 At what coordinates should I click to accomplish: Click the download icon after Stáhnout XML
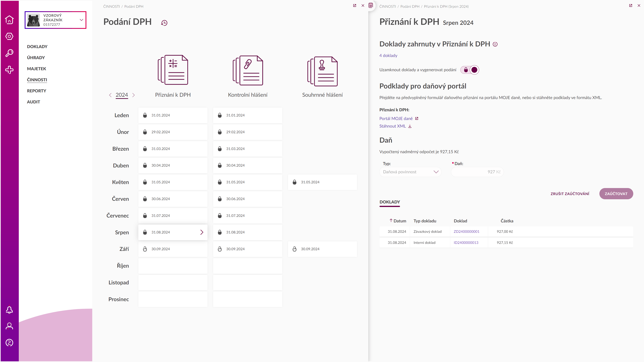pyautogui.click(x=410, y=126)
